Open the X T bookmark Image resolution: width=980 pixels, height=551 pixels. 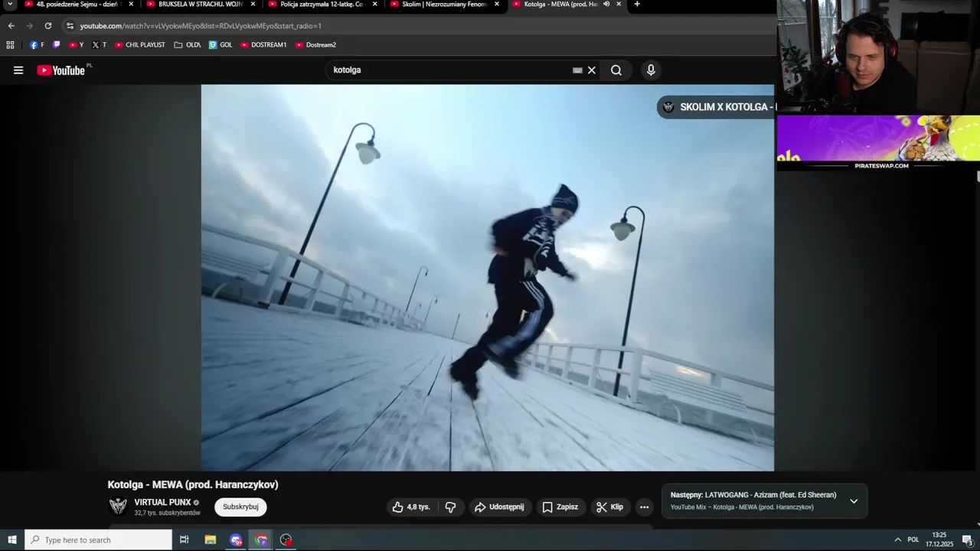[99, 44]
